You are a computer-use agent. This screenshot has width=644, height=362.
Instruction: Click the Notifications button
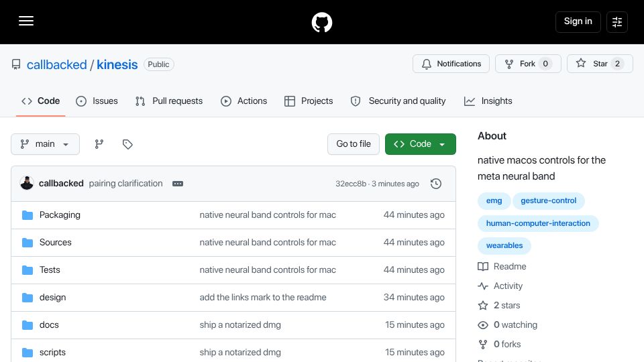pos(451,64)
